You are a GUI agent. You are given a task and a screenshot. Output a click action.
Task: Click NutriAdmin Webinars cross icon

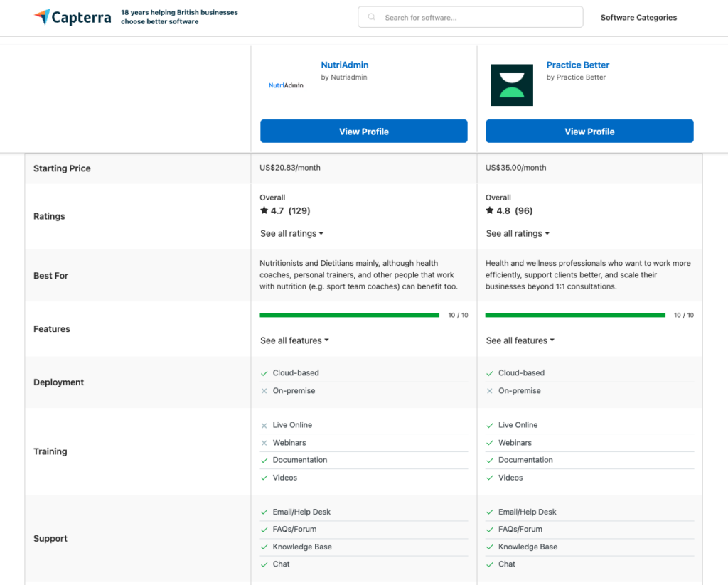coord(264,443)
